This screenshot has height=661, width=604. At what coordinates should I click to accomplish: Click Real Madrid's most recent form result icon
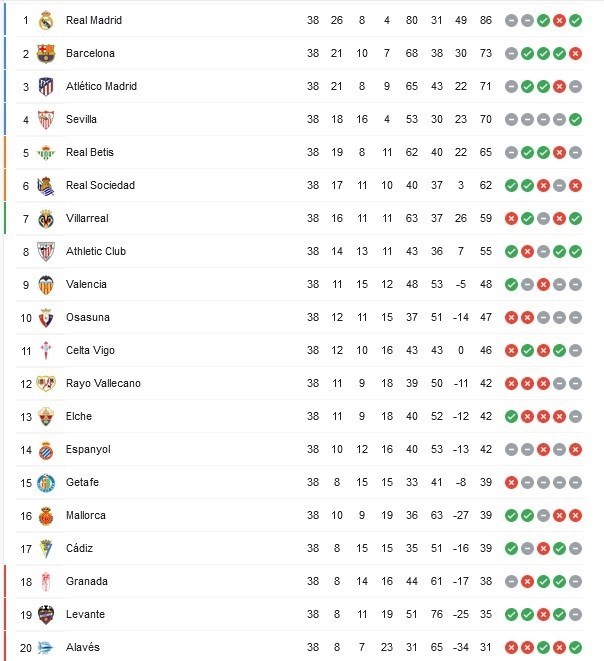[x=576, y=20]
